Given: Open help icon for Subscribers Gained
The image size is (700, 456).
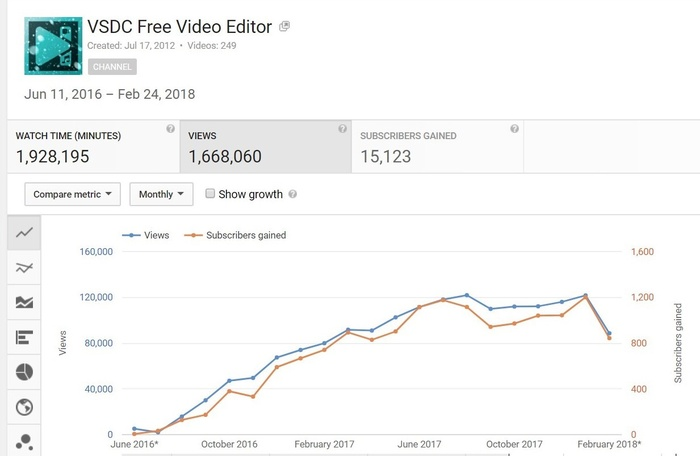Looking at the screenshot, I should point(514,129).
